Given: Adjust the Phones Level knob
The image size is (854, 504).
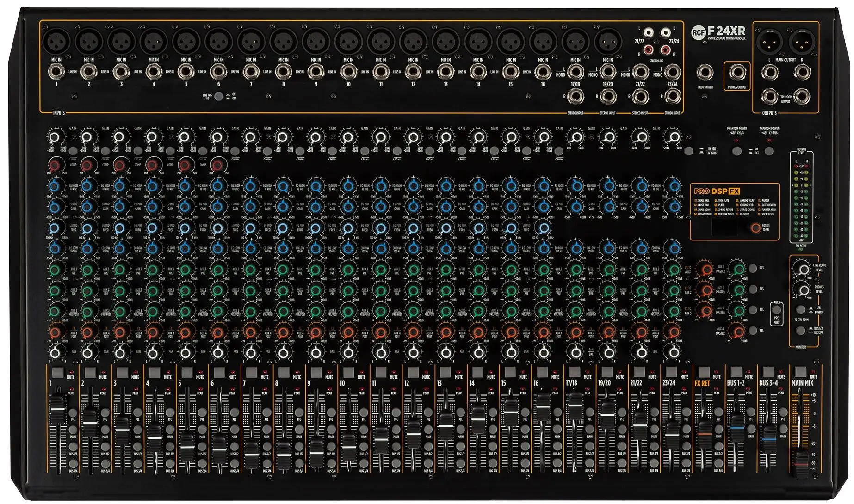Looking at the screenshot, I should point(801,290).
